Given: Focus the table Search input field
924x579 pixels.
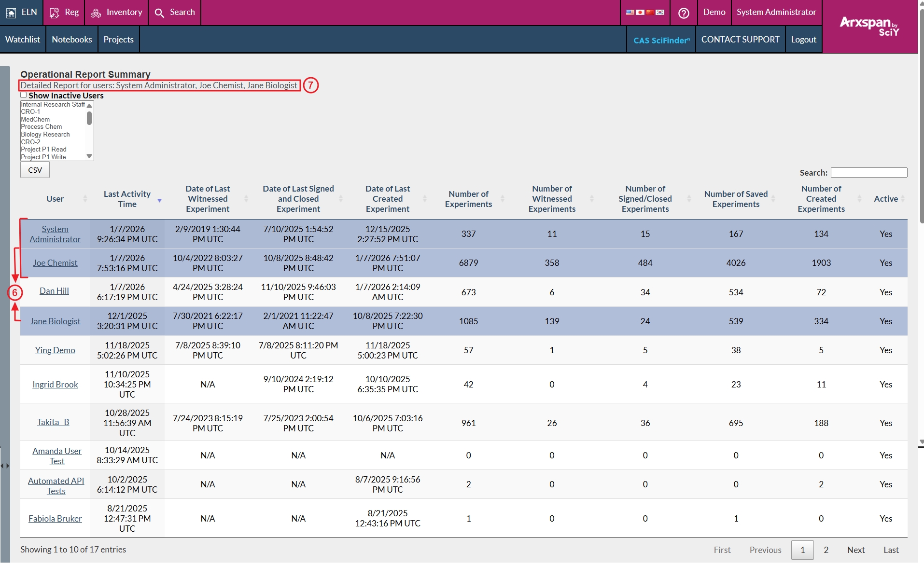Looking at the screenshot, I should coord(868,173).
